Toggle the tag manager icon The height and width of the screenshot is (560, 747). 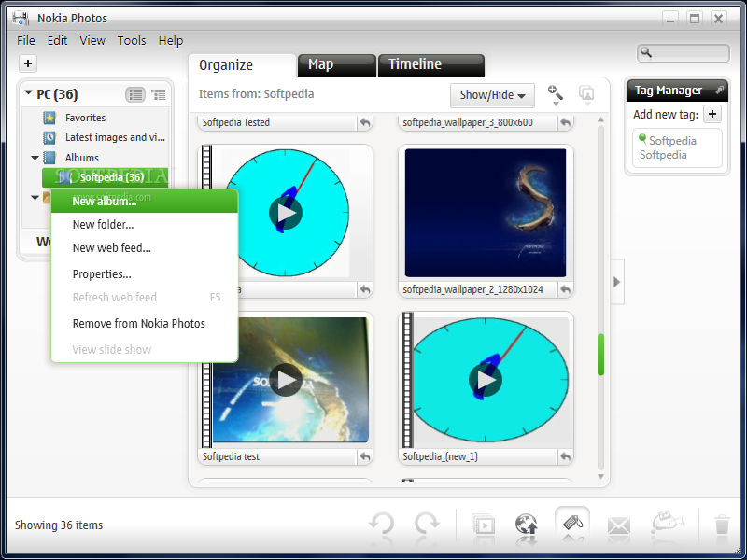click(572, 524)
